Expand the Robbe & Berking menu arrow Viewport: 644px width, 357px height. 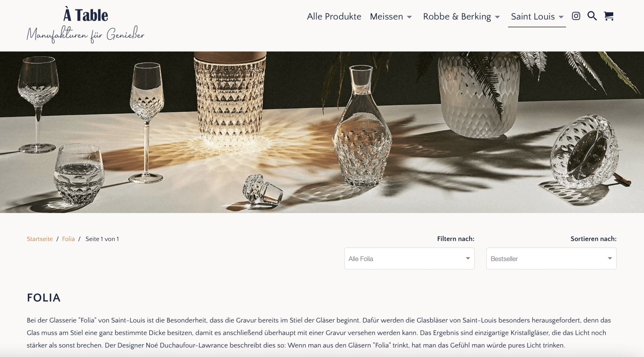click(497, 17)
